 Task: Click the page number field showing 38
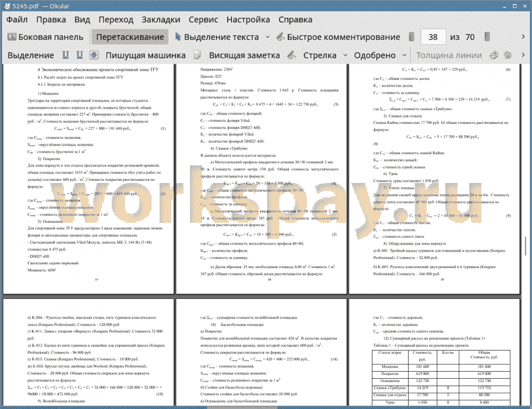coord(433,37)
